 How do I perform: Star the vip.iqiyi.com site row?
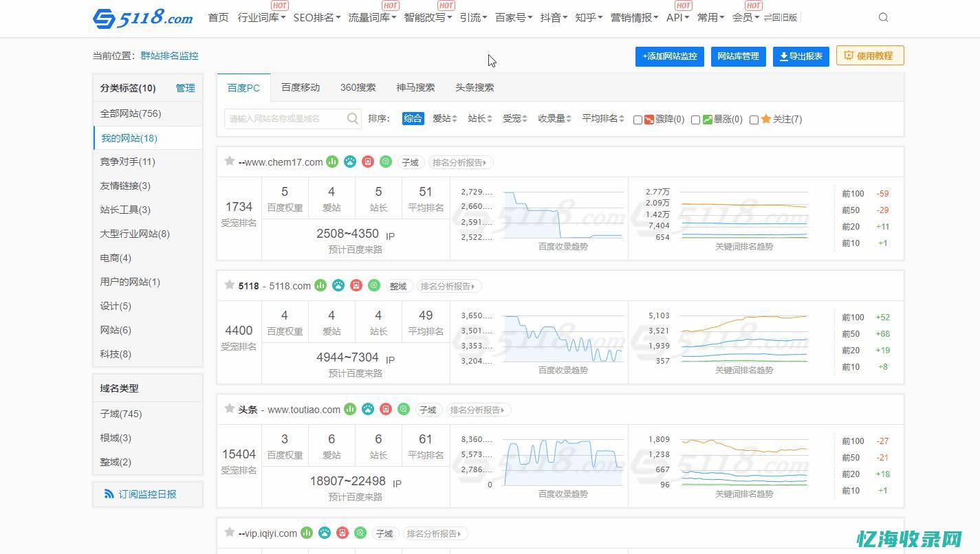tap(230, 532)
